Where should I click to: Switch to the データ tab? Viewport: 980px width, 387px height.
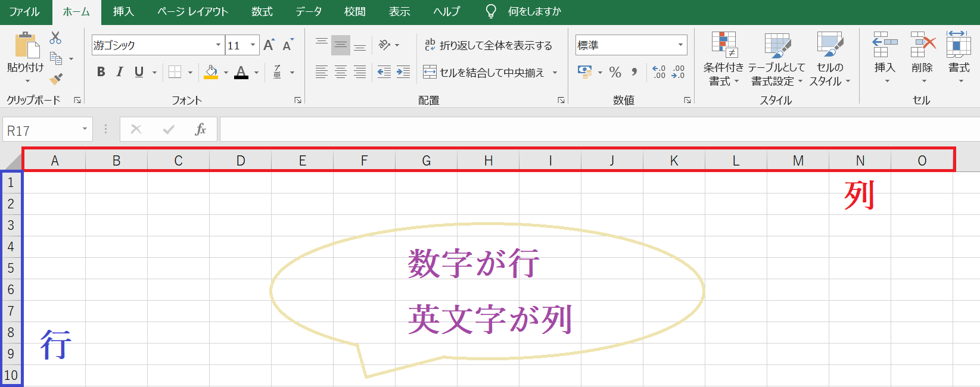point(309,11)
